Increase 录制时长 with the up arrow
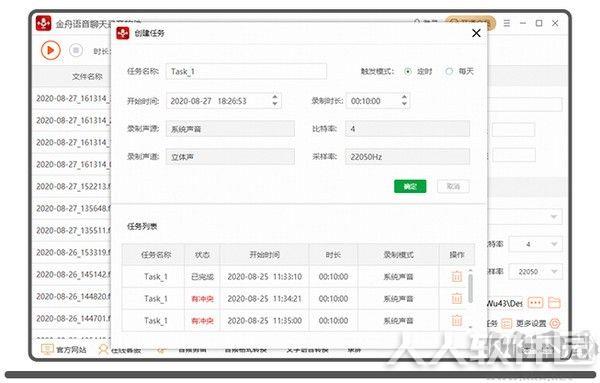This screenshot has height=383, width=600. 404,97
